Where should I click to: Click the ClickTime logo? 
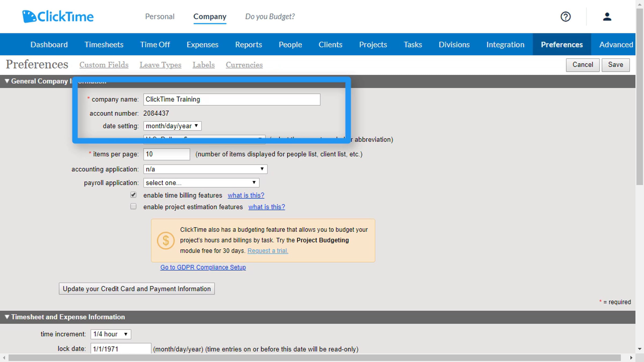[x=58, y=17]
